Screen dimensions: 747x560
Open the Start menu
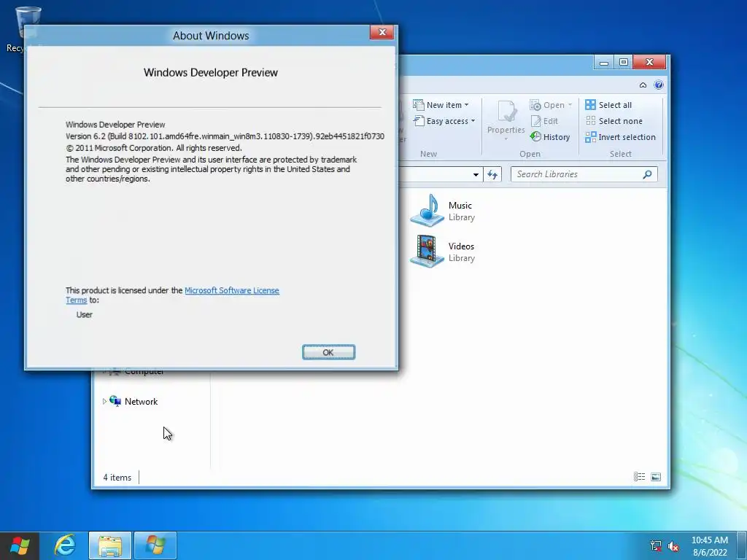tap(19, 545)
